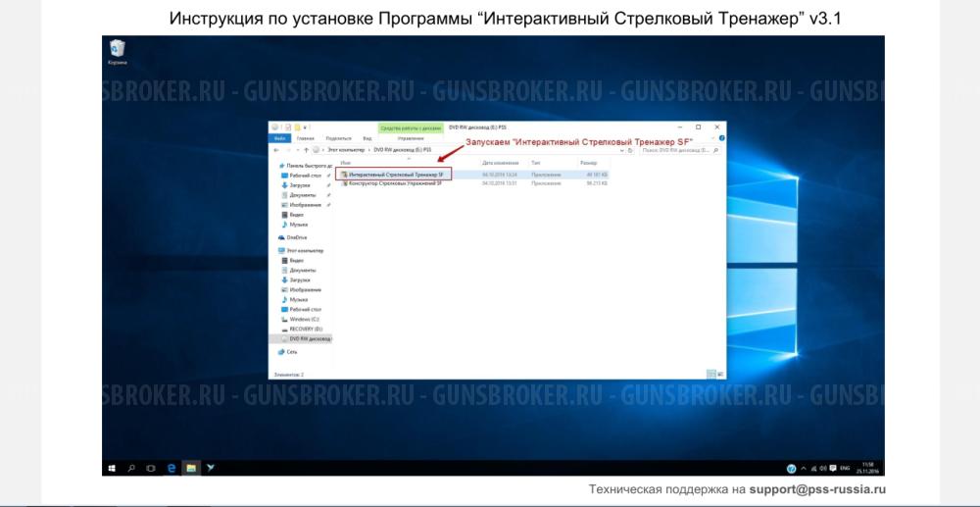This screenshot has width=980, height=507.
Task: Open the Windows Start menu
Action: click(x=112, y=467)
